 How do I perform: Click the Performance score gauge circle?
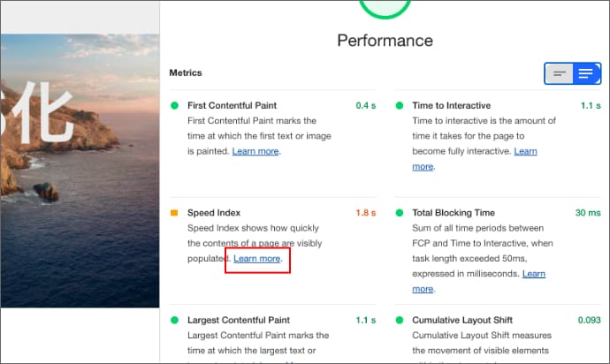click(385, 7)
